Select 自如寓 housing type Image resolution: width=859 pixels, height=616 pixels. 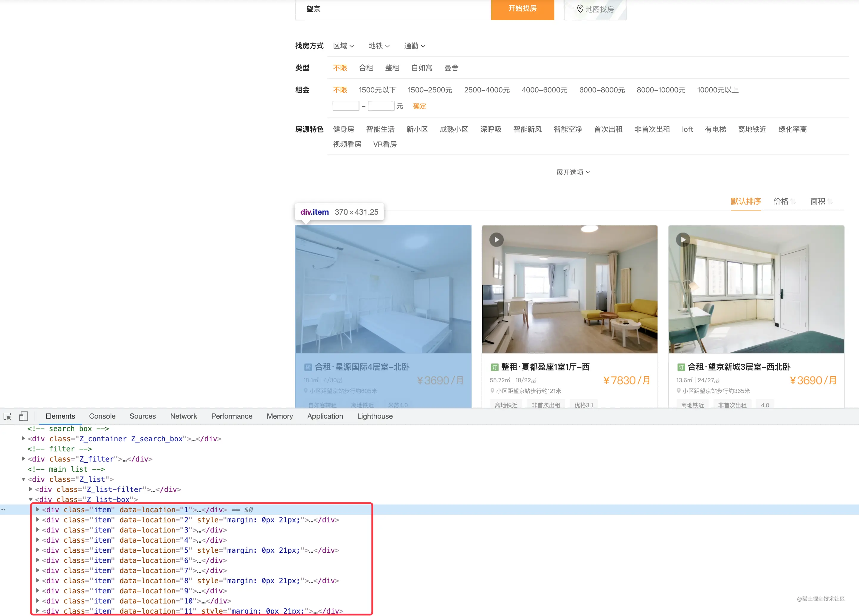(x=422, y=68)
